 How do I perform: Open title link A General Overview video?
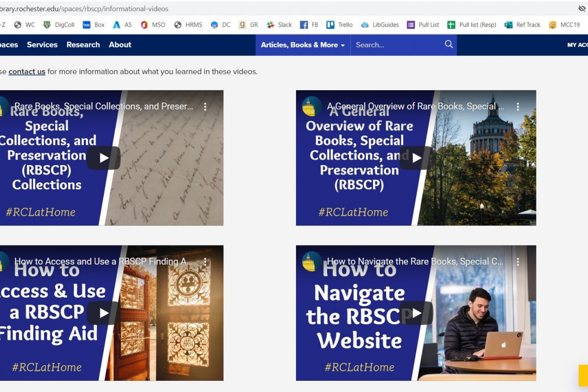click(416, 106)
